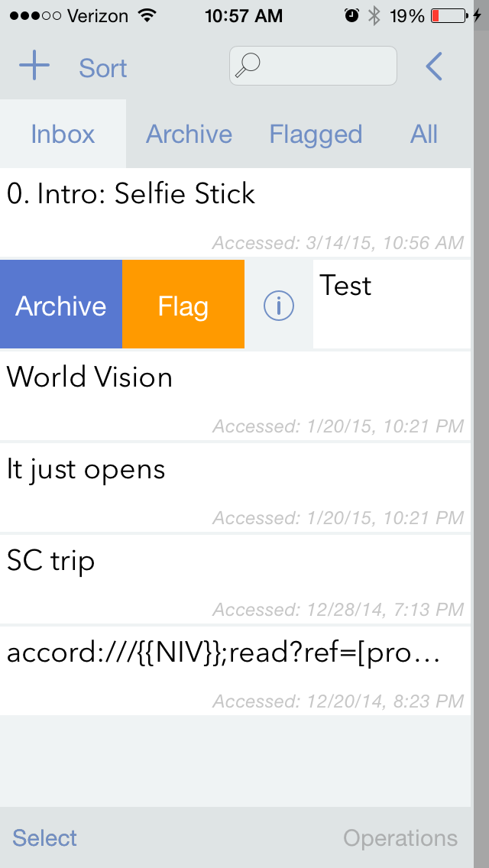The image size is (489, 868).
Task: Tap the back chevron icon
Action: (x=434, y=67)
